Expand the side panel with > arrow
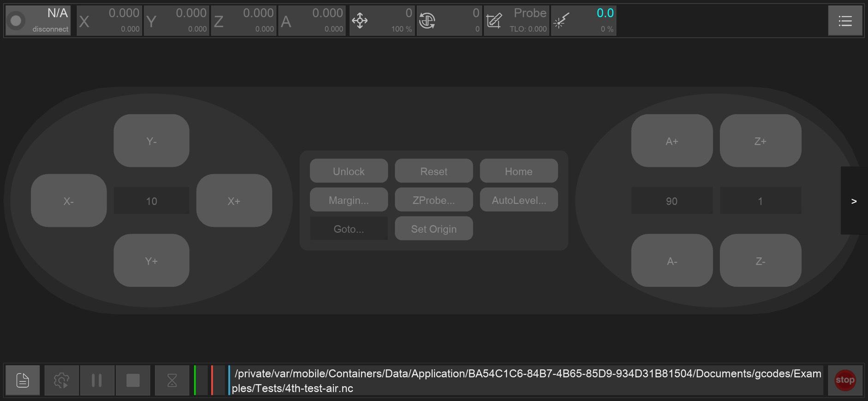Image resolution: width=868 pixels, height=401 pixels. (x=853, y=201)
